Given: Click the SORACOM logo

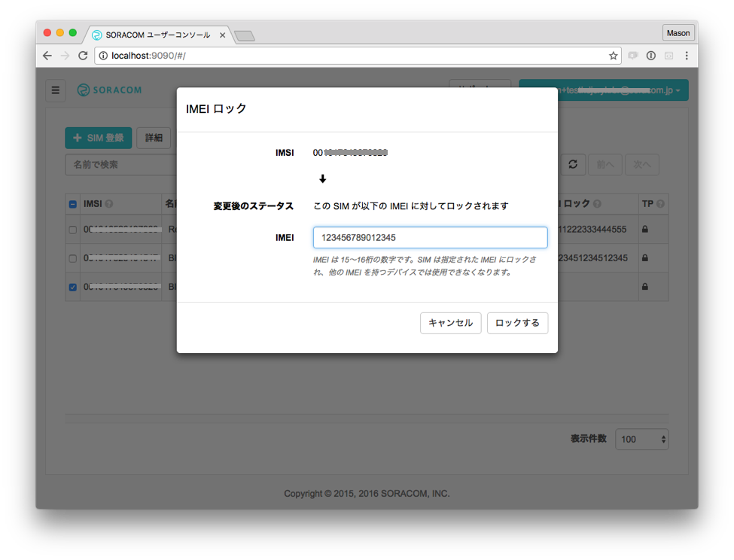Looking at the screenshot, I should coord(109,90).
